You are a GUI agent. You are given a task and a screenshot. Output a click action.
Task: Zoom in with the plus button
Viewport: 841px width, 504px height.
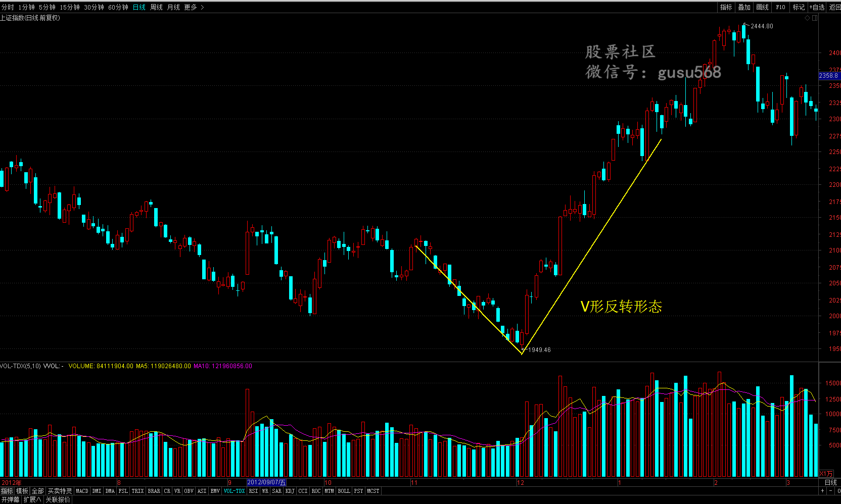(822, 491)
